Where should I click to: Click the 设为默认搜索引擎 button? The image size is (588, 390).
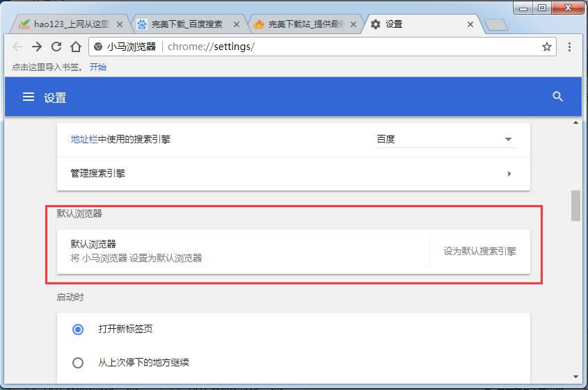(479, 251)
